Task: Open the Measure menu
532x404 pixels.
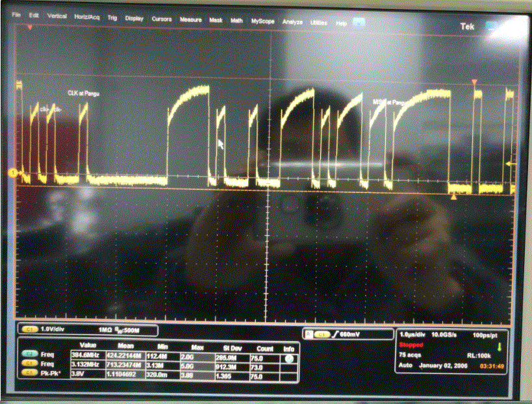Action: coord(191,20)
